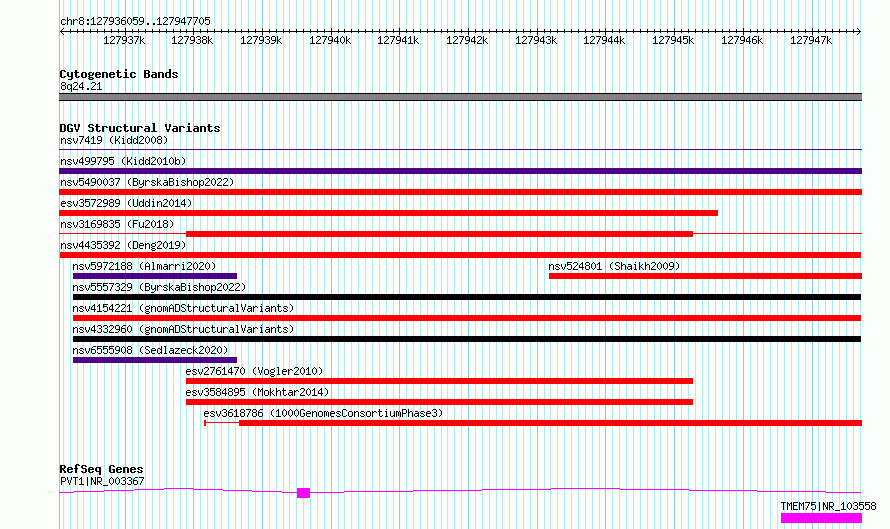Viewport: 890px width, 529px height.
Task: Click the 127942k ruler position
Action: click(467, 40)
